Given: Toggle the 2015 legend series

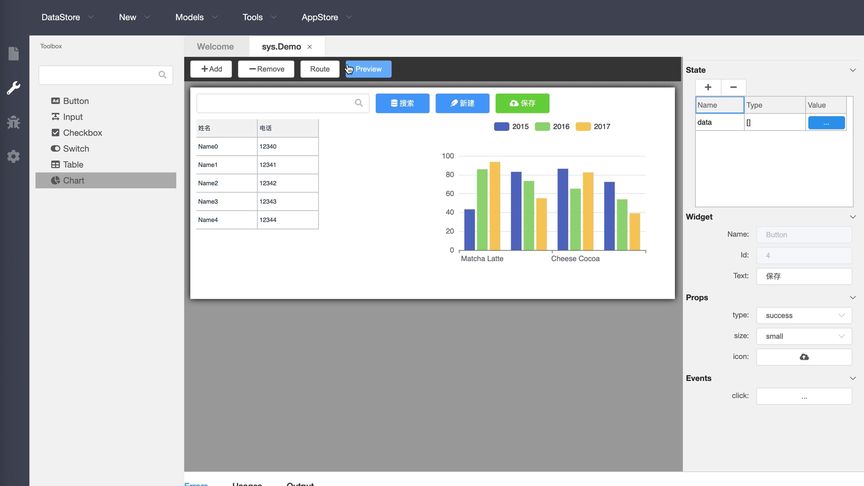Looking at the screenshot, I should (511, 126).
